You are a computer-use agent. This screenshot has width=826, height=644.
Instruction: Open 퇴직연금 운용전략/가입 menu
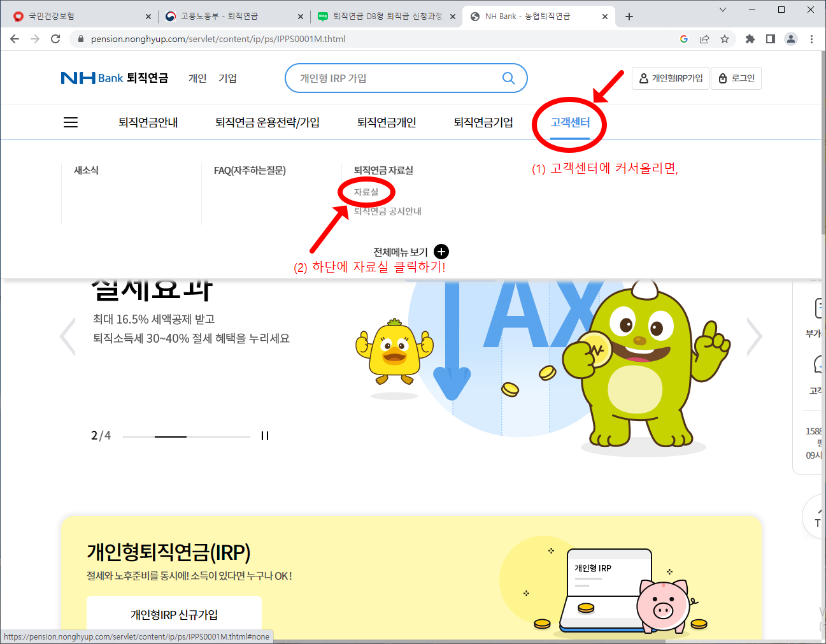[x=267, y=122]
